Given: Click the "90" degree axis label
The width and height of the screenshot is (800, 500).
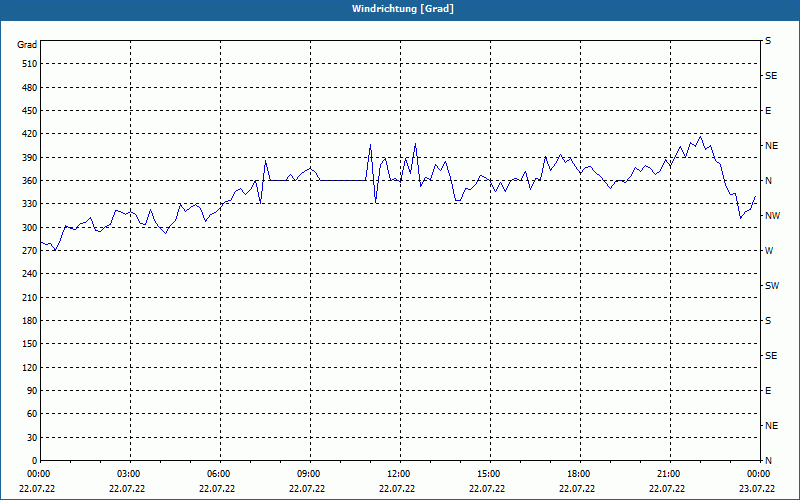Looking at the screenshot, I should pos(32,391).
